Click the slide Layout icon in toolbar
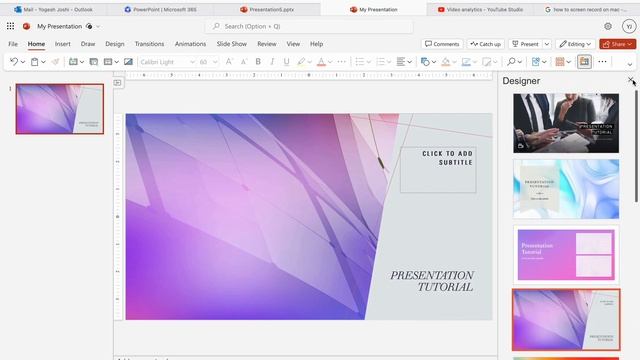This screenshot has height=360, width=640. [93, 62]
